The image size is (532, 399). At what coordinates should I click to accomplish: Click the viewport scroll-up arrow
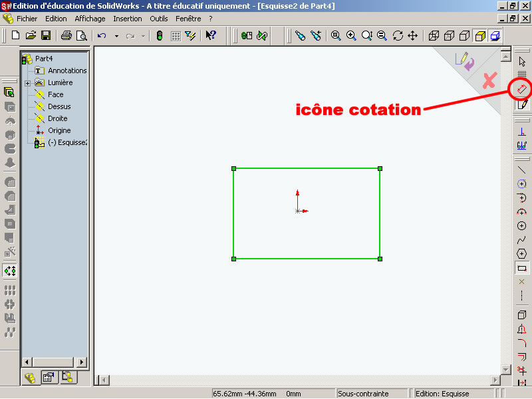coord(506,57)
